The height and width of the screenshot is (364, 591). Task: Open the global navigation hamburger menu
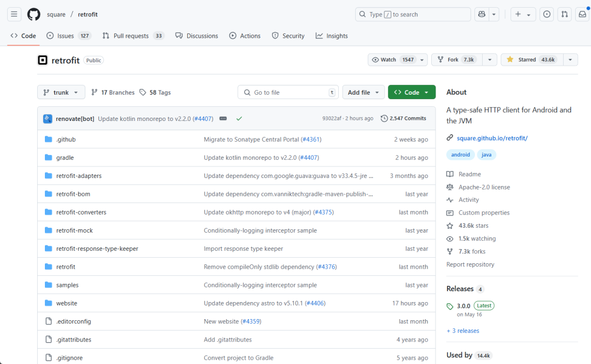pyautogui.click(x=14, y=14)
